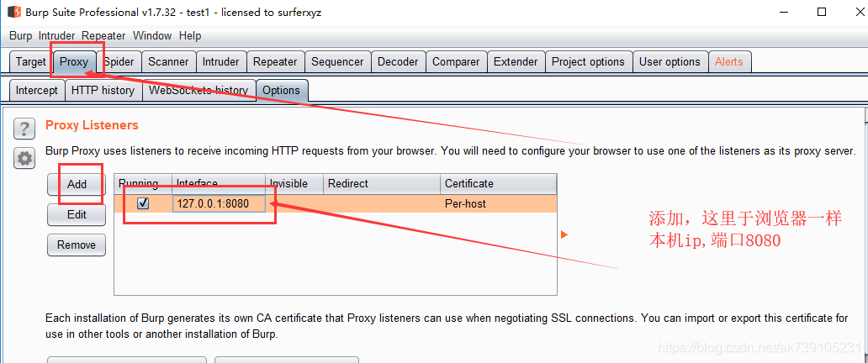Switch to the Comparer tab
Viewport: 868px width, 363px height.
[x=456, y=61]
